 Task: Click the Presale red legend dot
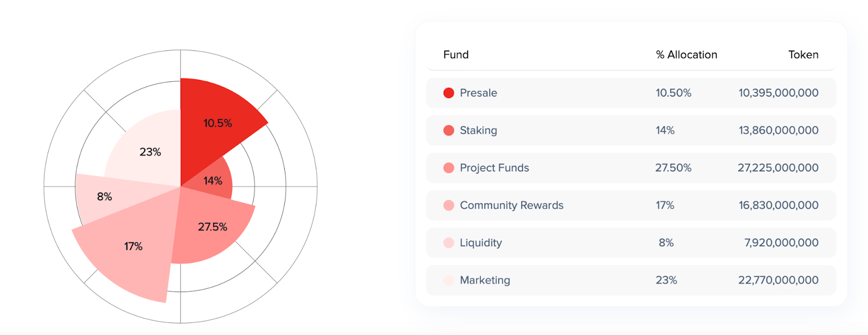point(449,93)
